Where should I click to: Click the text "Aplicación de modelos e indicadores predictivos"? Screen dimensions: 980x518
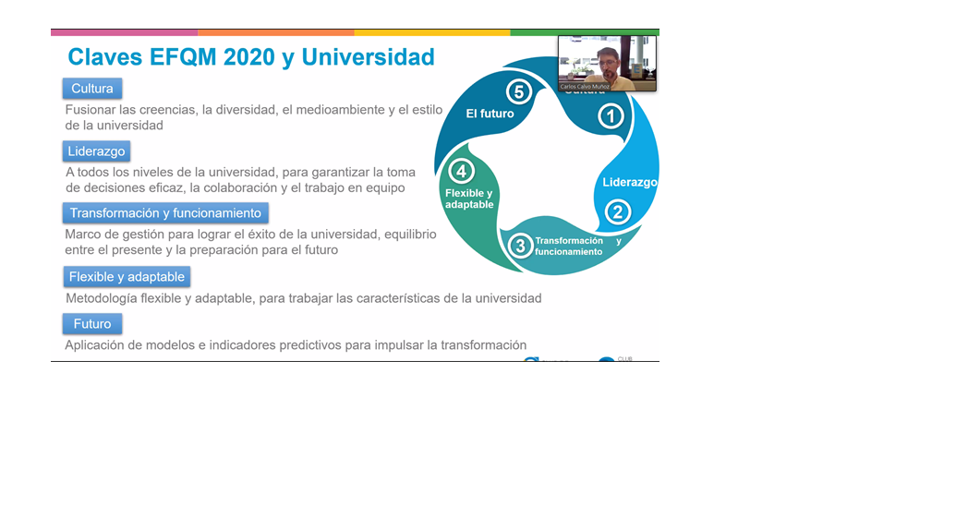click(203, 345)
